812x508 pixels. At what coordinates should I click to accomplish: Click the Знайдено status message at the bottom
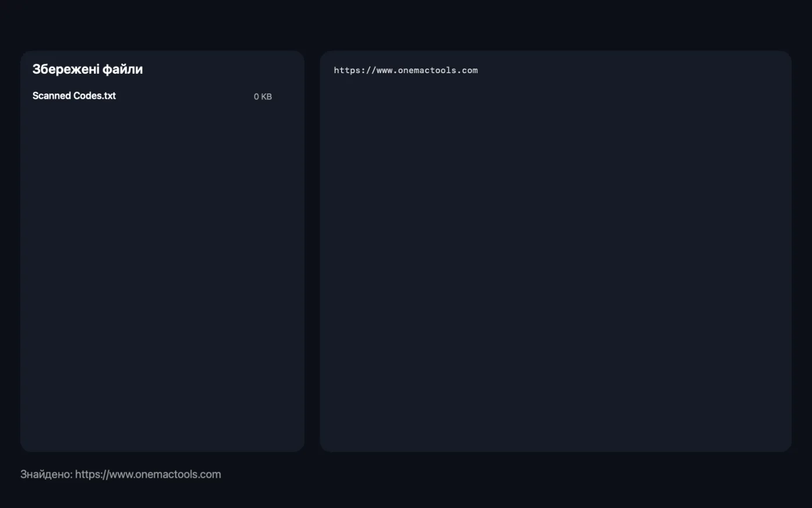tap(121, 474)
